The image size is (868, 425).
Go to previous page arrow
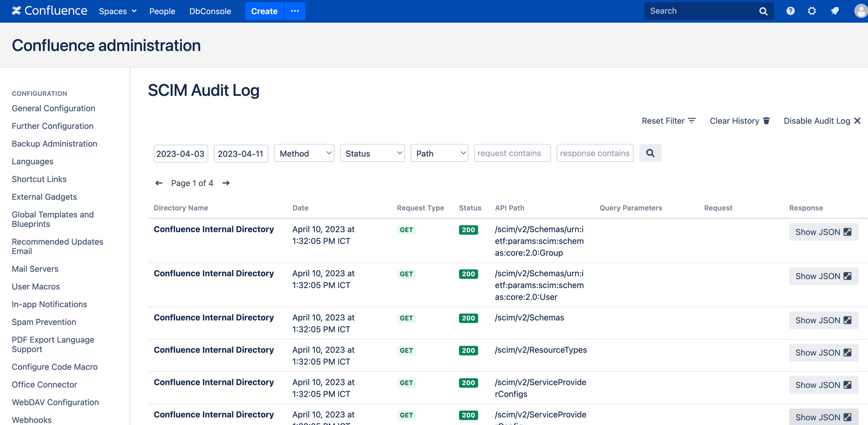pos(159,183)
